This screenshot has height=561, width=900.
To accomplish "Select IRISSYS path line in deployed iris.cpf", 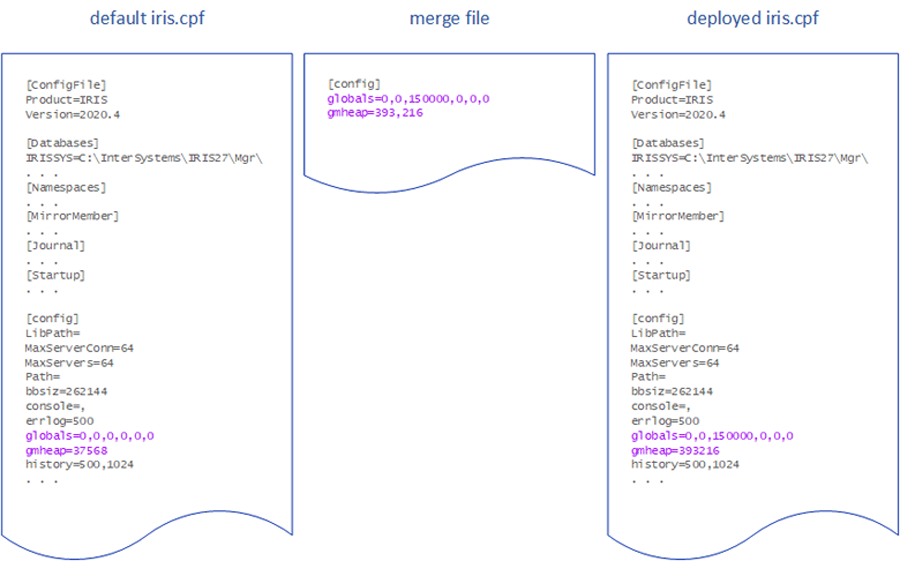I will click(750, 158).
